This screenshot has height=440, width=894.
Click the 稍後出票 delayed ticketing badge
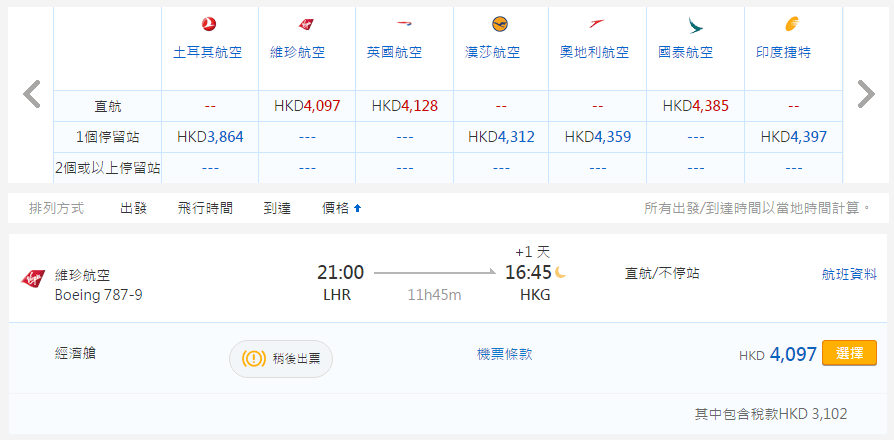tap(281, 358)
